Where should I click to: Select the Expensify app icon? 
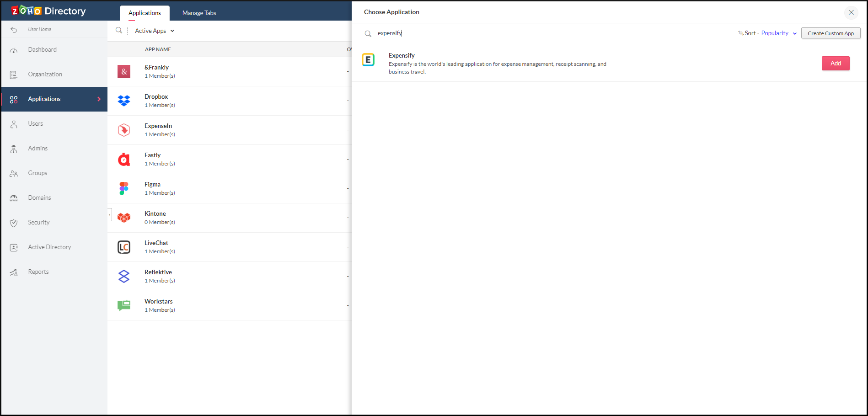point(369,60)
